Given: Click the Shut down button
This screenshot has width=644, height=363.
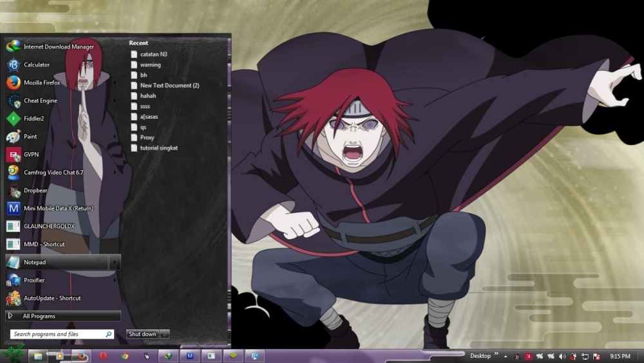Looking at the screenshot, I should 142,334.
